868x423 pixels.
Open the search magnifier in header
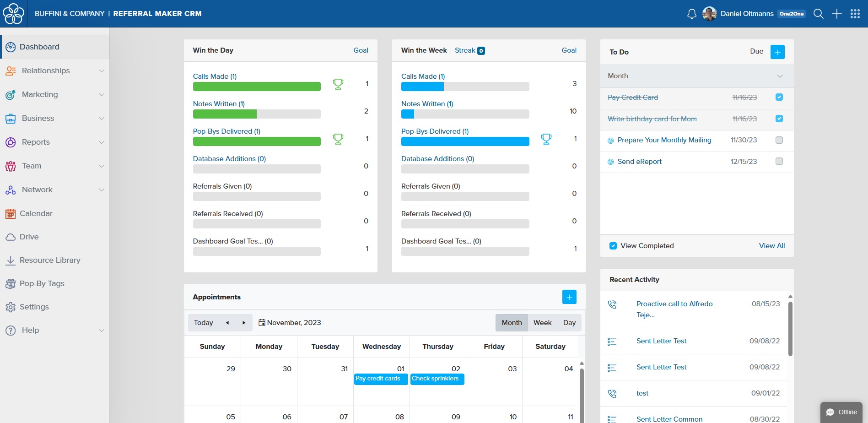pos(819,14)
